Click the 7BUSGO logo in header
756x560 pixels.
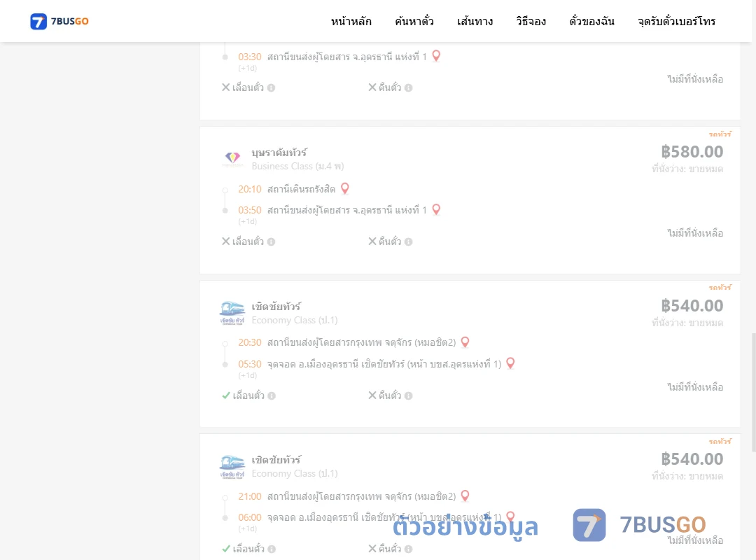(59, 21)
